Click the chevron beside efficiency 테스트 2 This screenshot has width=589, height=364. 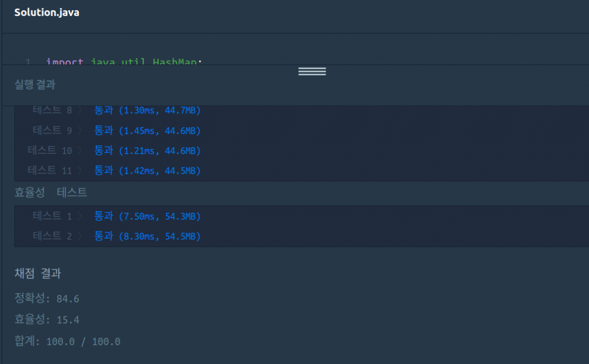[81, 236]
